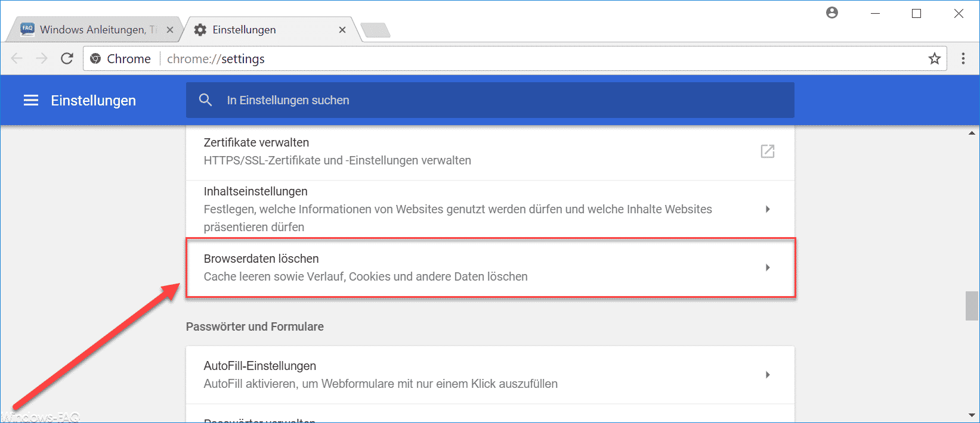Go back with the back arrow

pos(17,58)
